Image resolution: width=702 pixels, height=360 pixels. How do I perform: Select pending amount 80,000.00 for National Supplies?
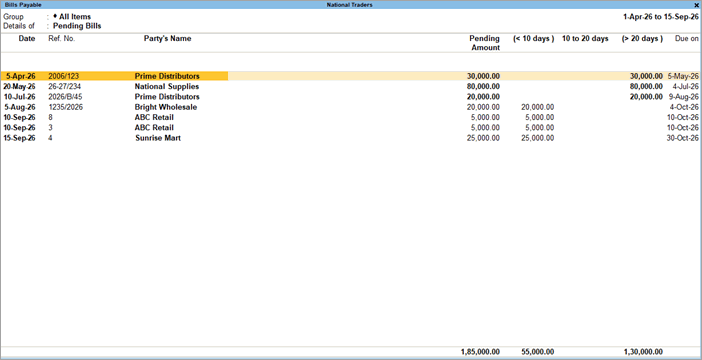483,86
